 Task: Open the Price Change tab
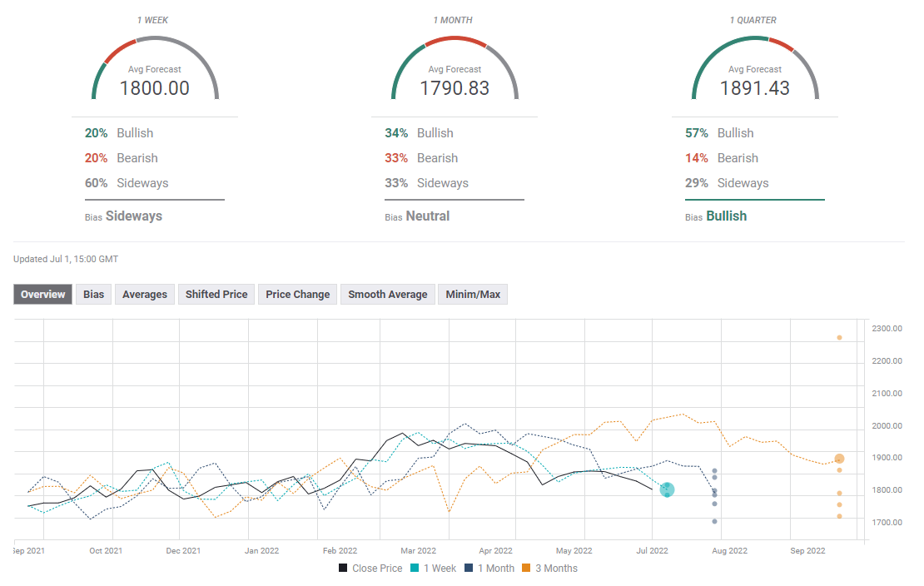coord(298,295)
